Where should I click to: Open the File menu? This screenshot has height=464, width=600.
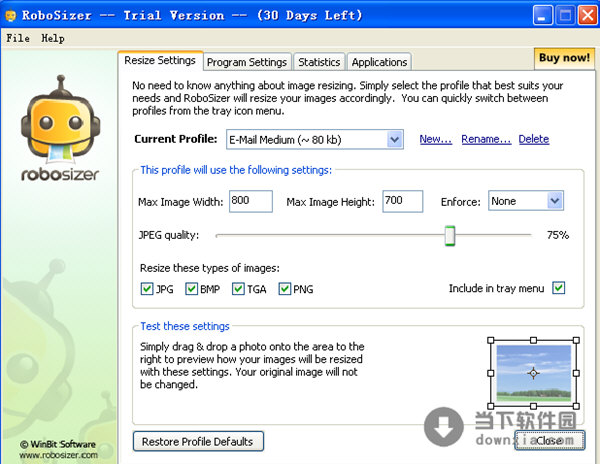pyautogui.click(x=18, y=38)
